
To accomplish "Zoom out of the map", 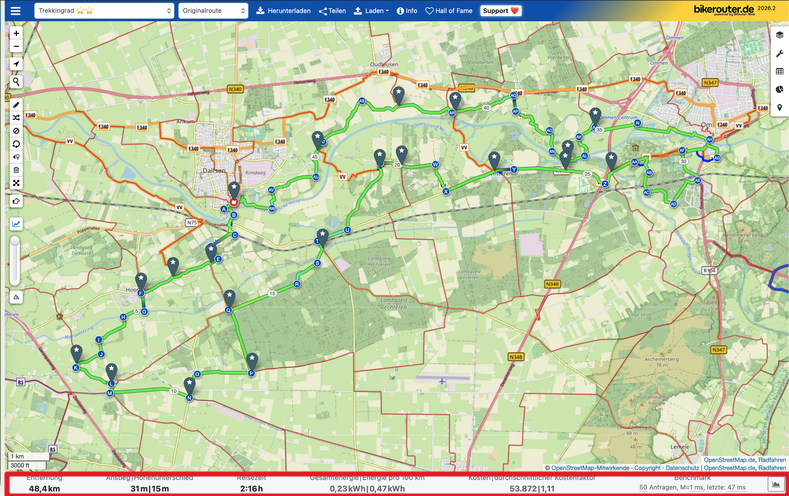I will (x=16, y=48).
